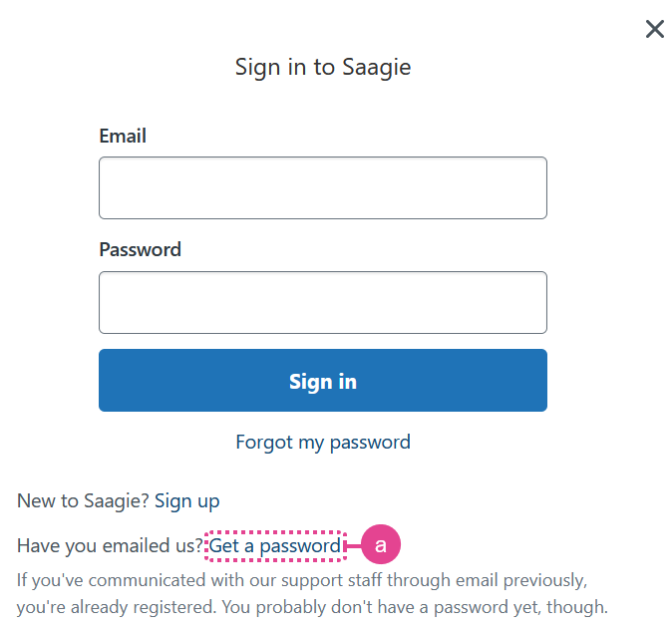Open the Forgot my password link

tap(323, 442)
